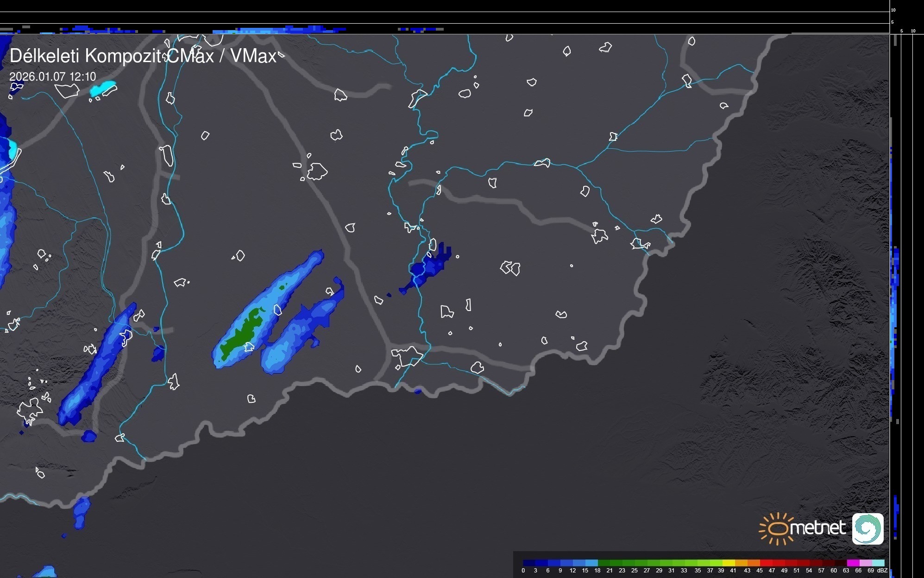This screenshot has width=924, height=578.
Task: Click the Délkeleti Kompozit CMax / VMax title
Action: coord(143,56)
